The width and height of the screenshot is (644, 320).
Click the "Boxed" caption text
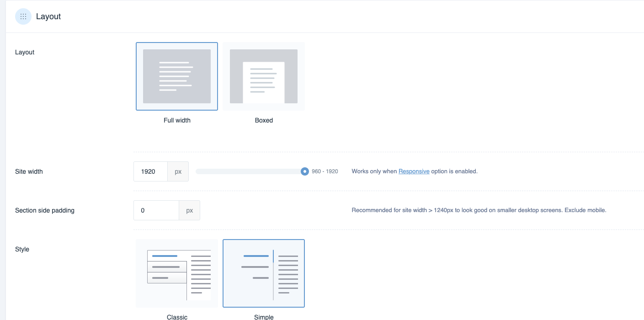coord(264,120)
